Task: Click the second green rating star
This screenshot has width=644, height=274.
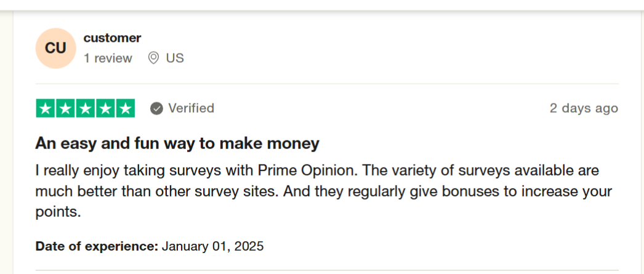Action: click(66, 108)
